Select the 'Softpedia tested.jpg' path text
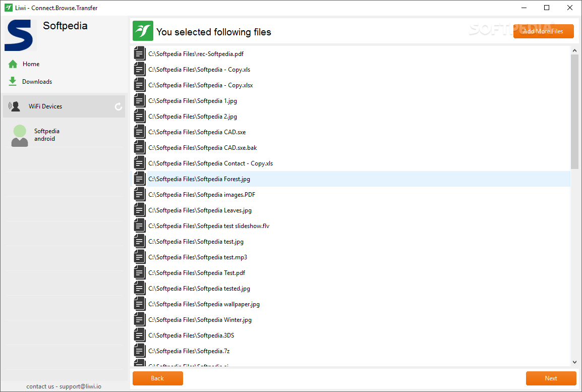Image resolution: width=582 pixels, height=392 pixels. (199, 289)
